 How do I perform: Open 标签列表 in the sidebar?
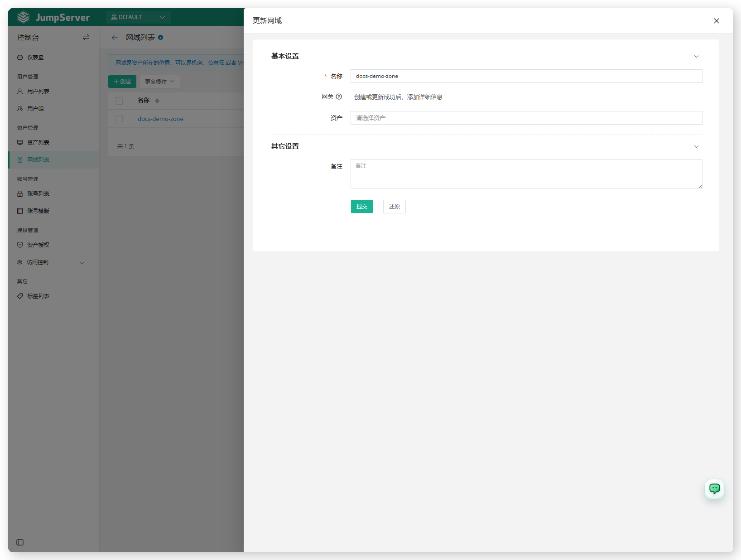(x=53, y=296)
